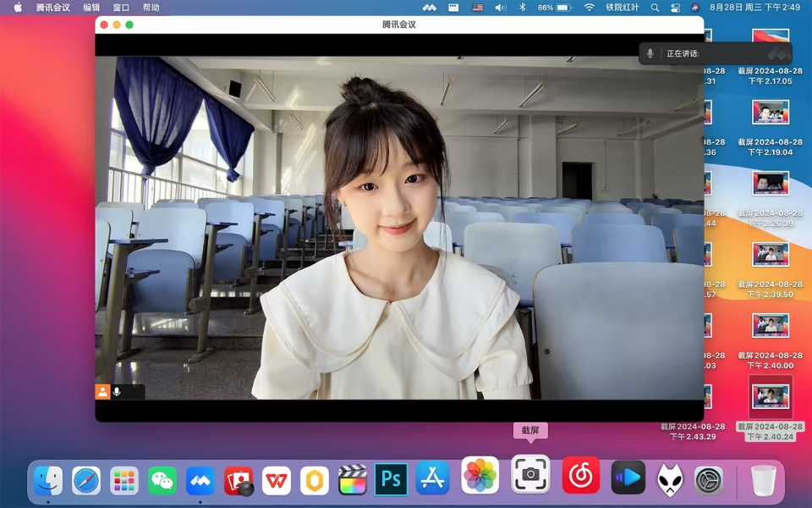The height and width of the screenshot is (508, 812).
Task: Toggle mic in the speaking indicator panel
Action: [650, 53]
